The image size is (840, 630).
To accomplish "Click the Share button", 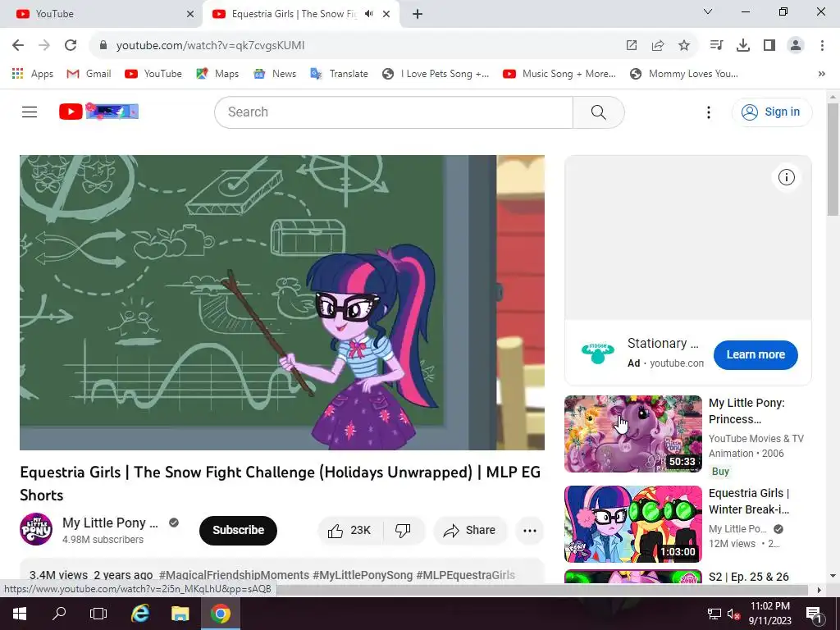I will [x=470, y=531].
